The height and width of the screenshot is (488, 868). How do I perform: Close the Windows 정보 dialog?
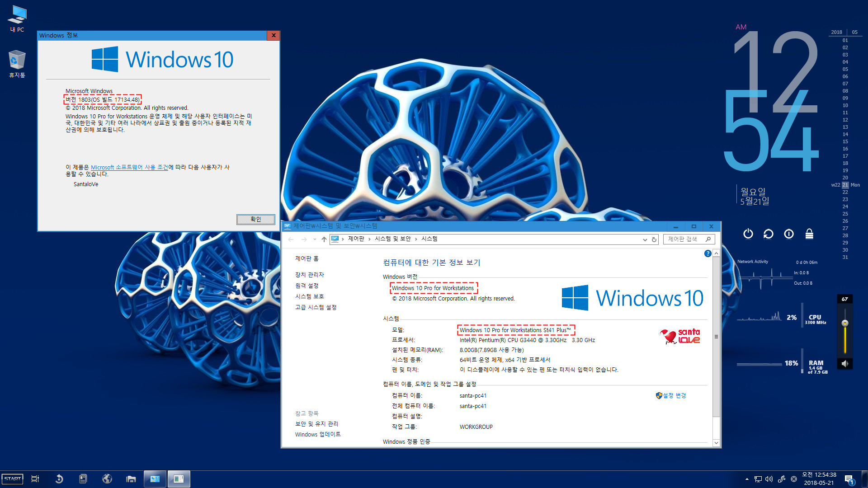click(274, 35)
